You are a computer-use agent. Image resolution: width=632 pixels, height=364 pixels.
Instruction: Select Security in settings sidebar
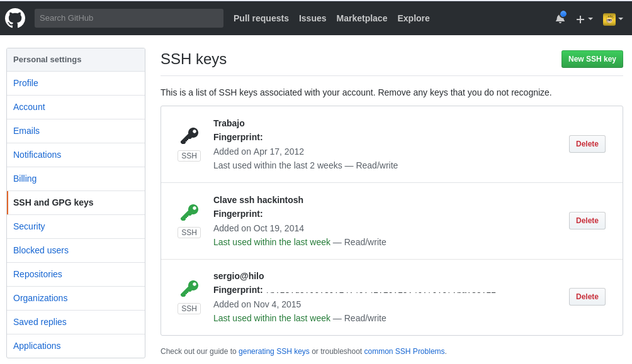coord(29,226)
